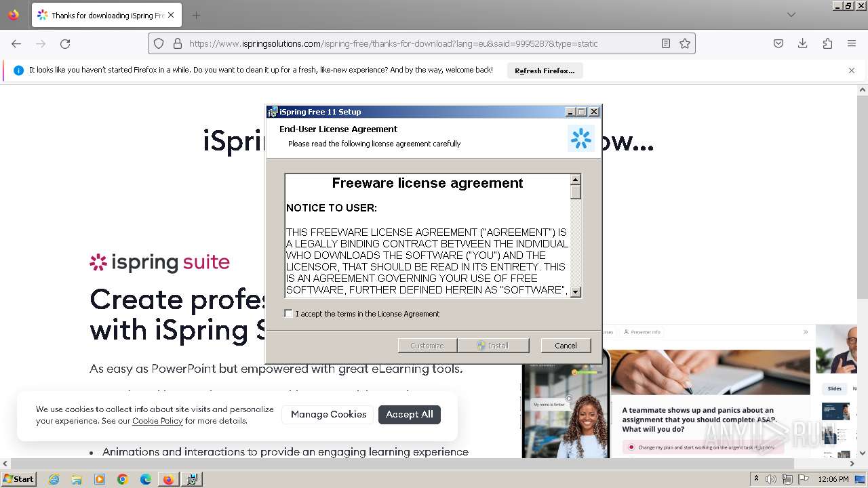Viewport: 868px width, 488px height.
Task: Click the ispring suite logo on page
Action: [x=159, y=262]
